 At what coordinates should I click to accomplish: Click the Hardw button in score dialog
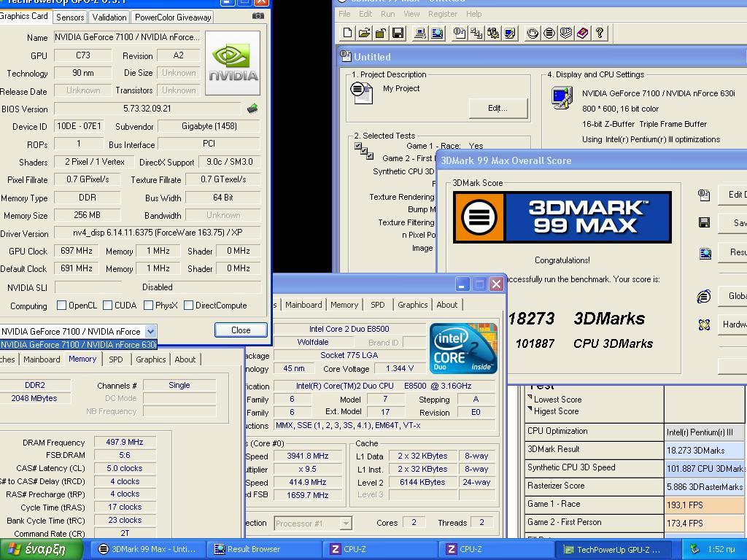point(732,324)
